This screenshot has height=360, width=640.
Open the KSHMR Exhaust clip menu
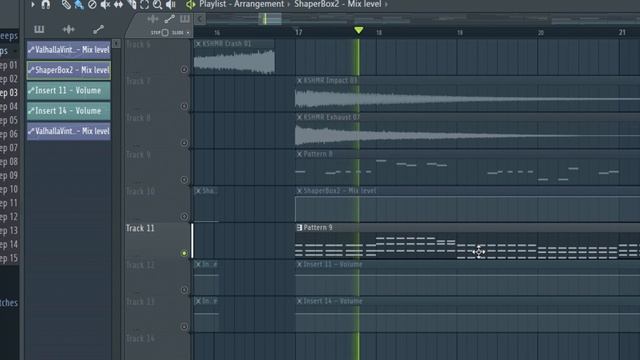(299, 117)
